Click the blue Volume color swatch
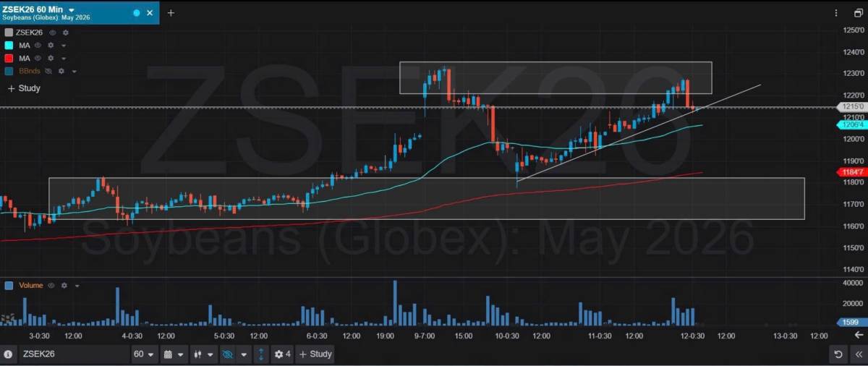This screenshot has height=366, width=868. tap(9, 286)
